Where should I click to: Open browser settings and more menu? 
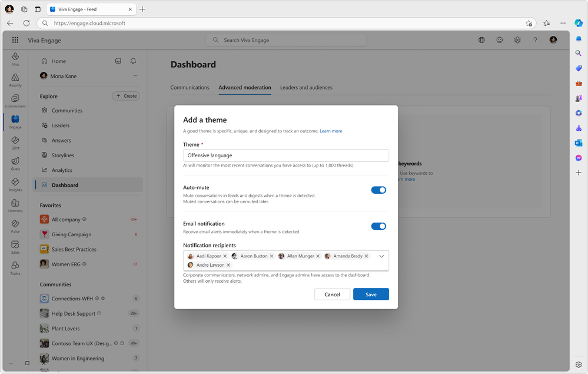click(x=563, y=23)
